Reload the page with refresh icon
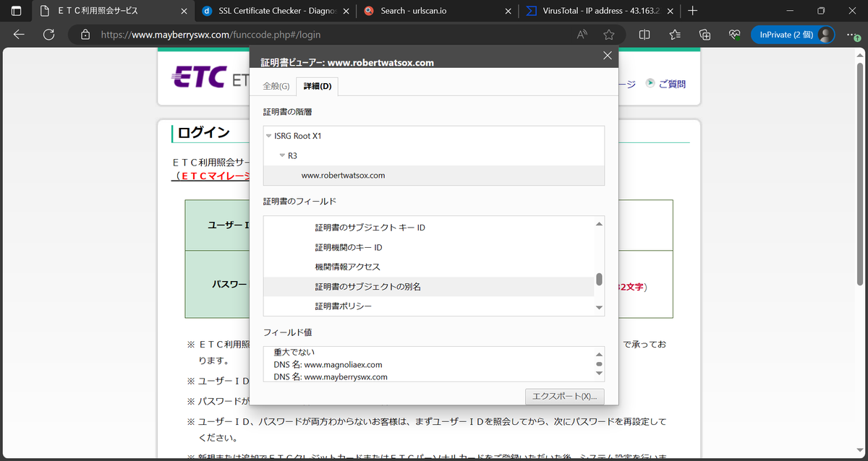The image size is (868, 461). pos(49,34)
